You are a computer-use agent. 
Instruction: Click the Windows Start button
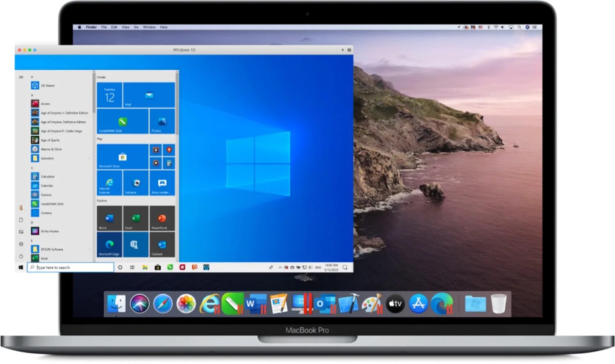(20, 267)
